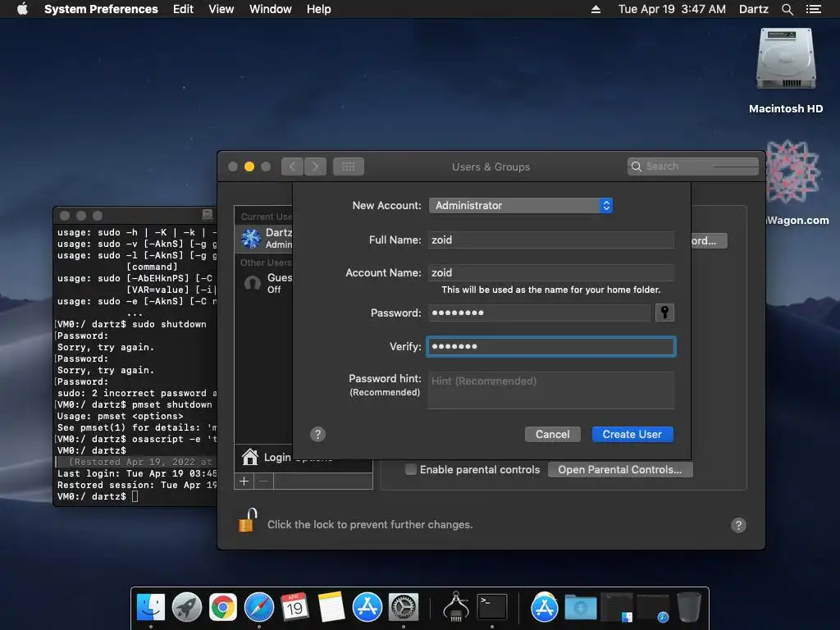Open the New Account type dropdown
This screenshot has width=840, height=630.
[520, 206]
